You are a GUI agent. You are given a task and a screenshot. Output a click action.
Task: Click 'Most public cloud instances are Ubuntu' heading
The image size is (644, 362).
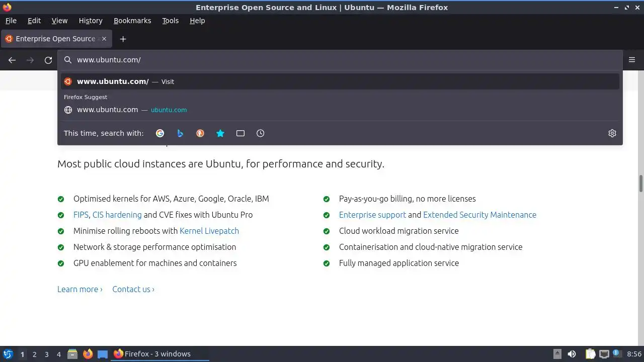pos(221,164)
